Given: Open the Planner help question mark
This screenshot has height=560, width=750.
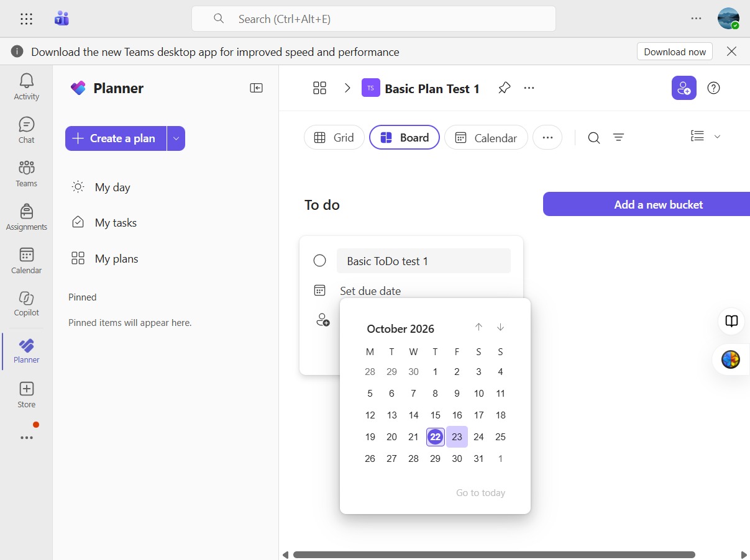Looking at the screenshot, I should [x=714, y=88].
